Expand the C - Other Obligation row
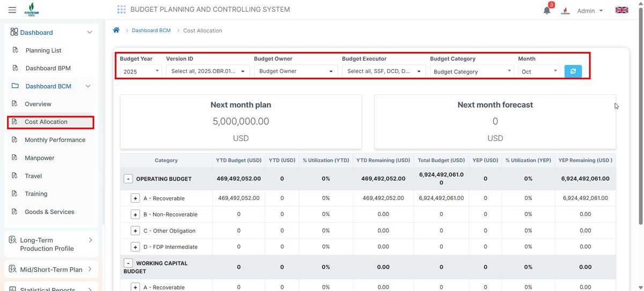Image resolution: width=644 pixels, height=291 pixels. pos(135,230)
